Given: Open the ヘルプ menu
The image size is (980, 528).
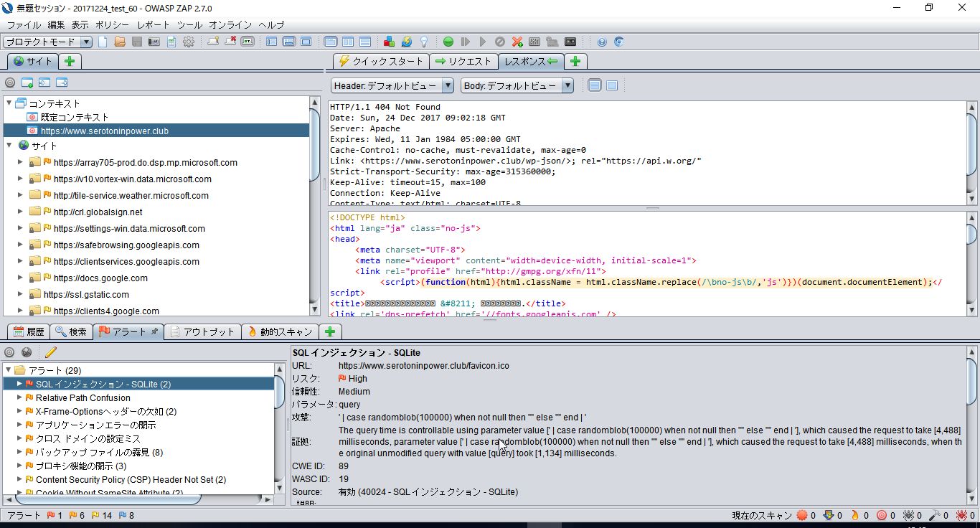Looking at the screenshot, I should coord(271,24).
